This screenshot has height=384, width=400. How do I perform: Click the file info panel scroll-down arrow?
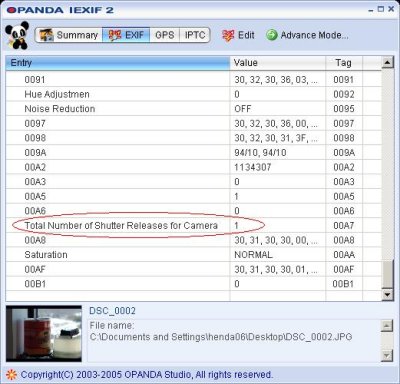pos(387,356)
